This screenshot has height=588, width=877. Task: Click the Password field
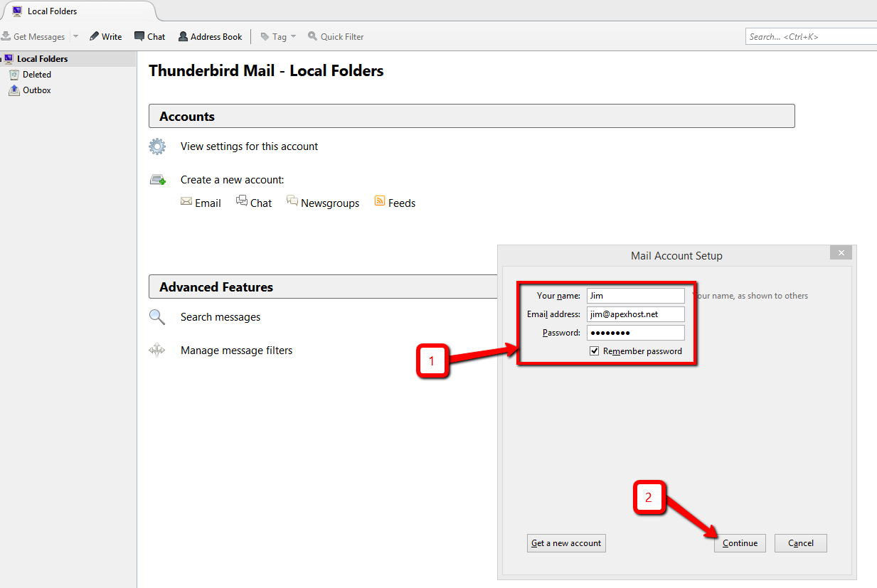pyautogui.click(x=636, y=333)
